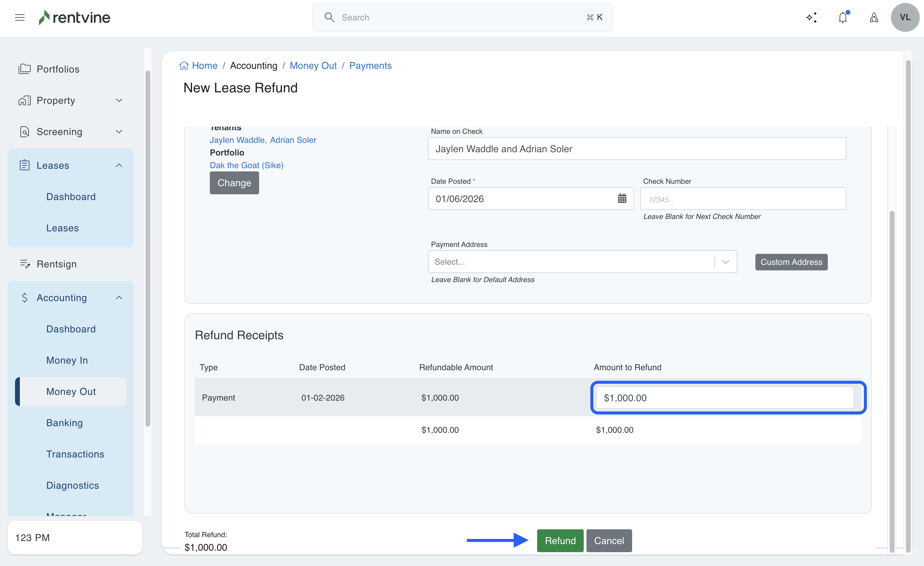
Task: Open Transactions in the sidebar
Action: [x=75, y=454]
